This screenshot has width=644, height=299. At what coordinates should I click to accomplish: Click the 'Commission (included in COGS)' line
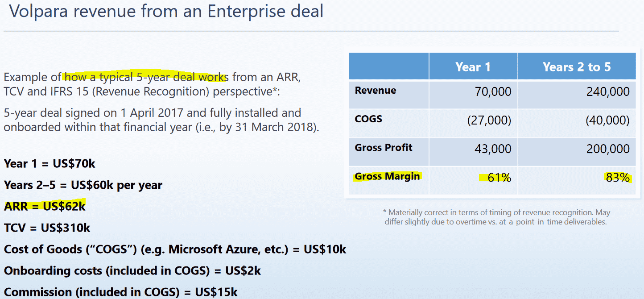(120, 292)
